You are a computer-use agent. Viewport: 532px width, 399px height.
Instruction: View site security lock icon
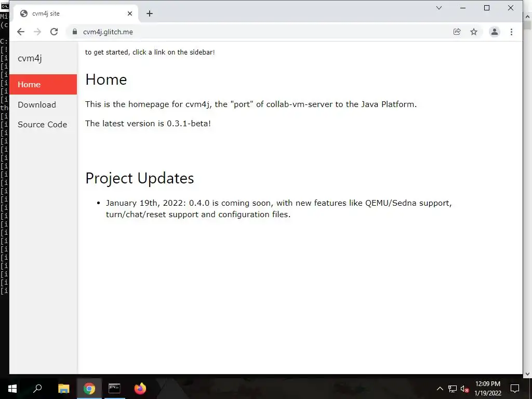(75, 32)
